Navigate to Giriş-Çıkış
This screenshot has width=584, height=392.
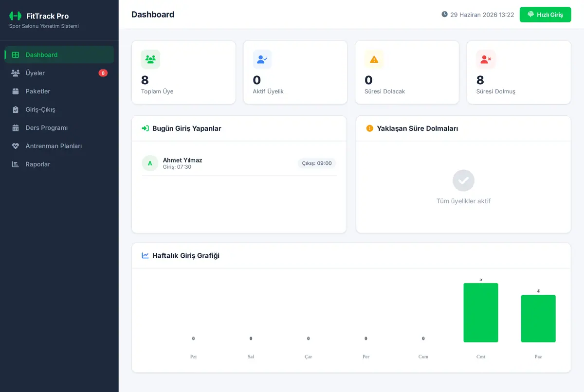click(59, 109)
